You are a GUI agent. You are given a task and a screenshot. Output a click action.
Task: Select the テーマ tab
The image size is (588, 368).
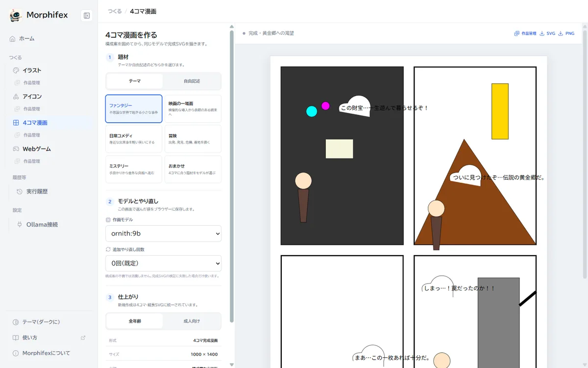point(135,81)
